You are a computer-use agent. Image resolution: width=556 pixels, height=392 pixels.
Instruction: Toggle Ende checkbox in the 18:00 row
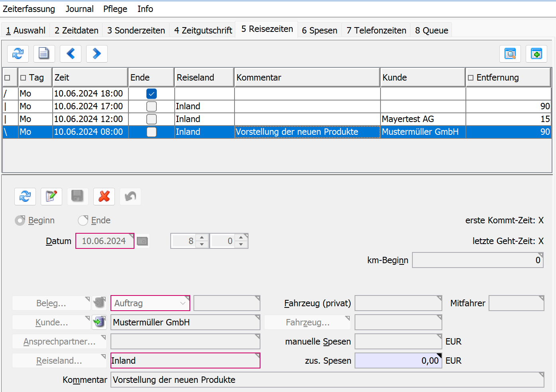[152, 94]
